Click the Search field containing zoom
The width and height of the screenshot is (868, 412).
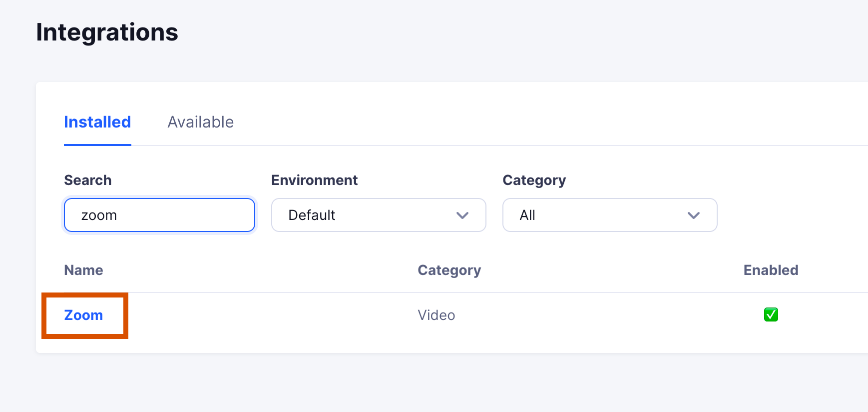(x=159, y=215)
